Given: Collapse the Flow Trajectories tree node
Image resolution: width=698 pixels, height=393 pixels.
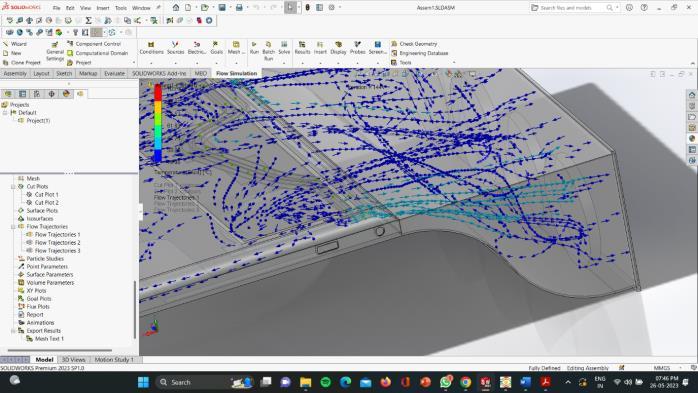Looking at the screenshot, I should pos(13,227).
